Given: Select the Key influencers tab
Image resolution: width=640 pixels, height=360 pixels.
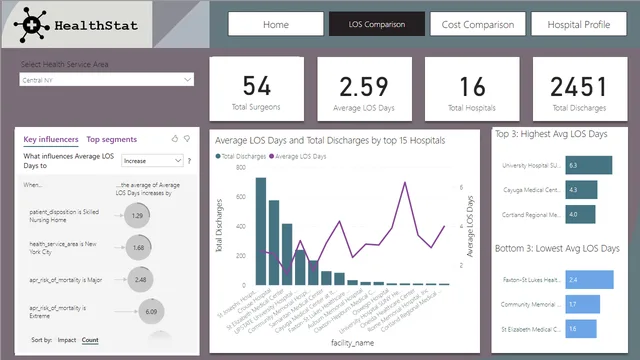Looking at the screenshot, I should [51, 140].
